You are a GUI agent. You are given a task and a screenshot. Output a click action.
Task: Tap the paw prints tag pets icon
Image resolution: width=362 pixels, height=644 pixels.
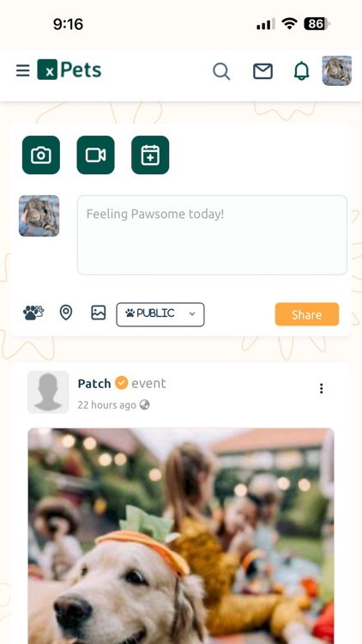point(33,313)
